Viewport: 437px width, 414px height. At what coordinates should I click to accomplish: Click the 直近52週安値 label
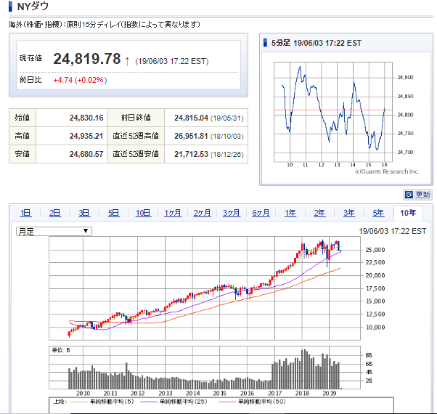tap(135, 154)
